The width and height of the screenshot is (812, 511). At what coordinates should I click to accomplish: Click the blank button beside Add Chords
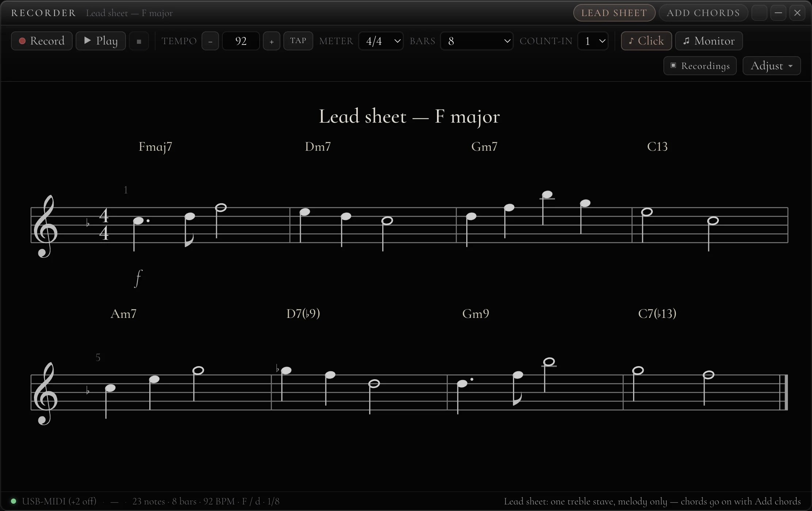[x=759, y=13]
